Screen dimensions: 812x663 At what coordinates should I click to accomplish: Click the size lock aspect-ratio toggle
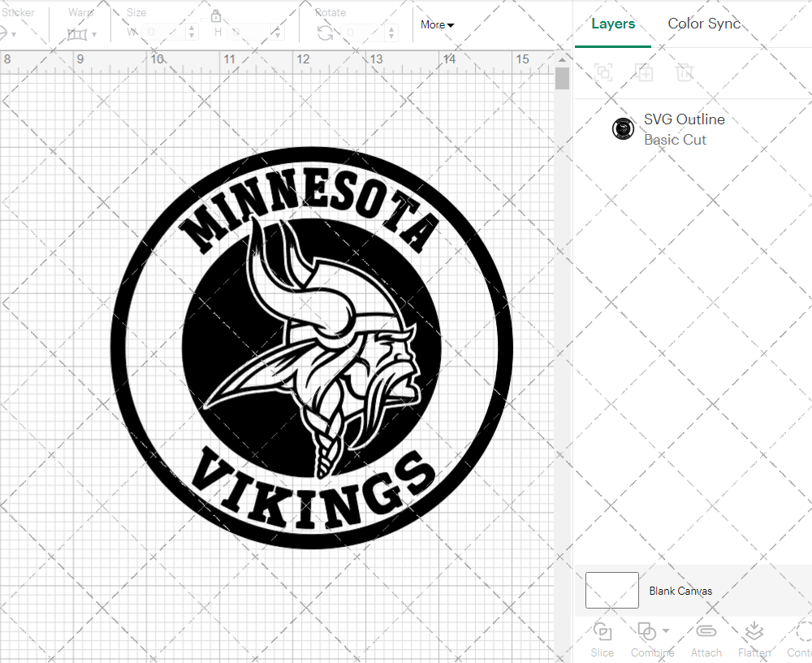[x=216, y=15]
